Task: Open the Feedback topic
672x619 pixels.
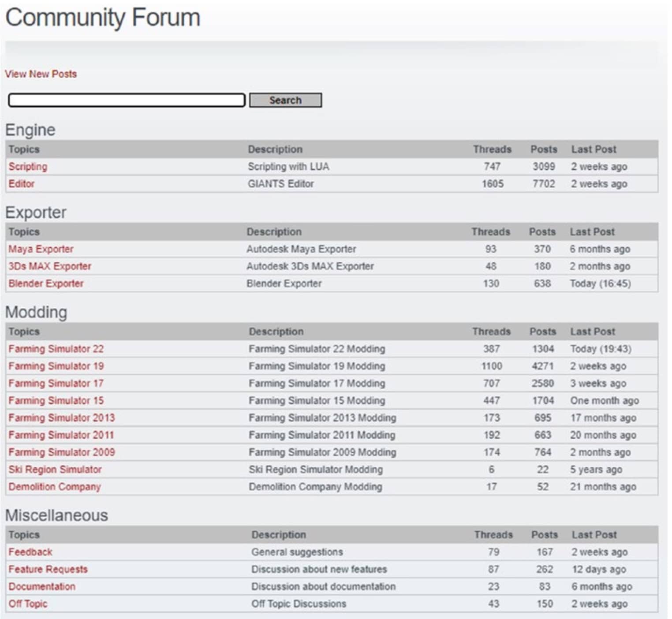Action: pyautogui.click(x=30, y=552)
